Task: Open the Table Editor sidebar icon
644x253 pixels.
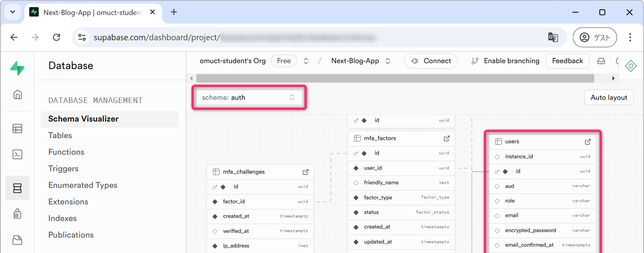Action: point(17,129)
